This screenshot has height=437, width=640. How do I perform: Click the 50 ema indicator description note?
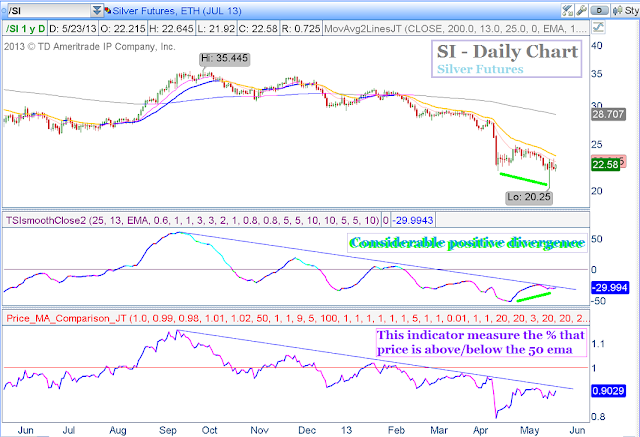[x=481, y=342]
